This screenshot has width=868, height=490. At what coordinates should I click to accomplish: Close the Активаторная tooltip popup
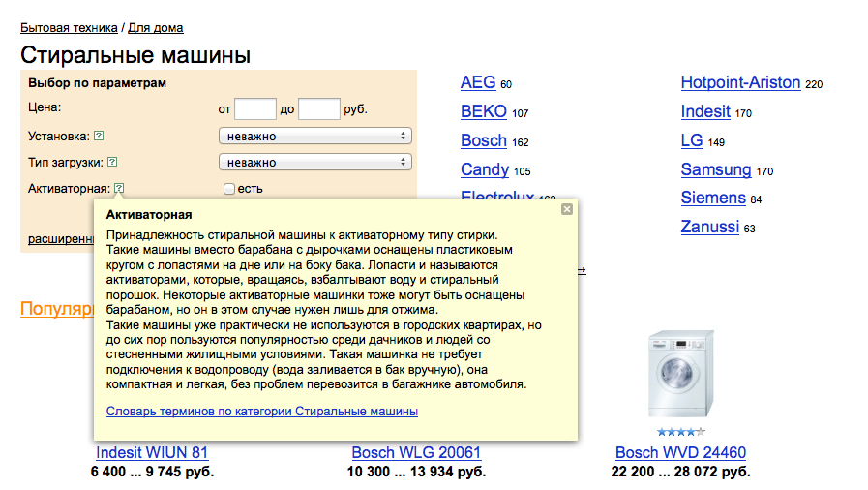pos(567,209)
